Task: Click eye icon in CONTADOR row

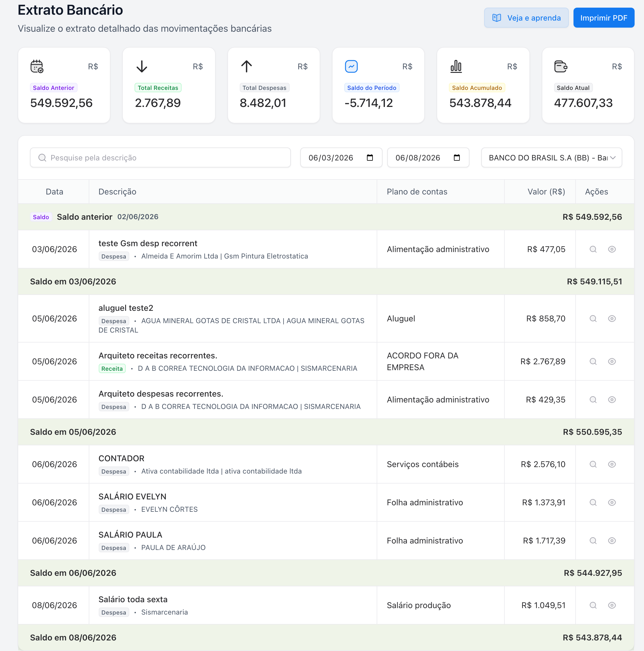Action: [612, 464]
